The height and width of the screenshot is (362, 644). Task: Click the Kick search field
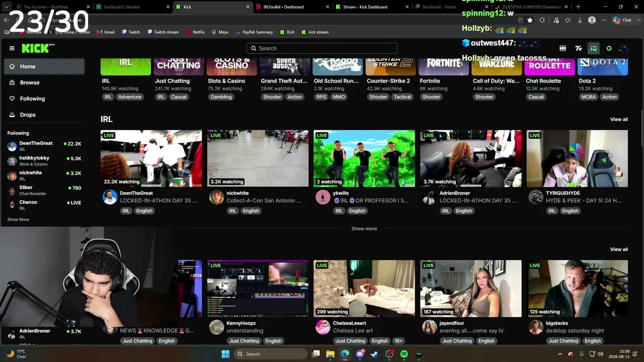(x=322, y=48)
